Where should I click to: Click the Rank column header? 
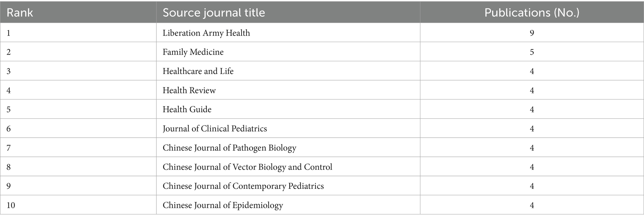(20, 12)
